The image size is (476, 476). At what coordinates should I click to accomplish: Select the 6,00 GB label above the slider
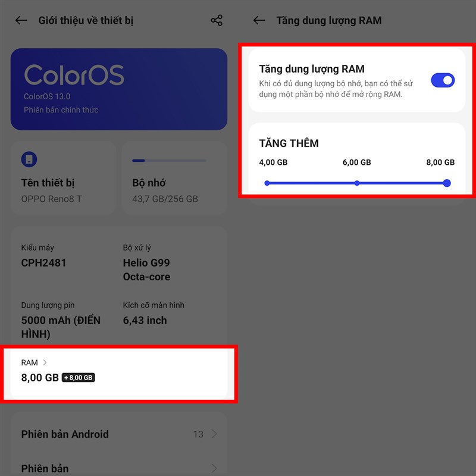357,161
